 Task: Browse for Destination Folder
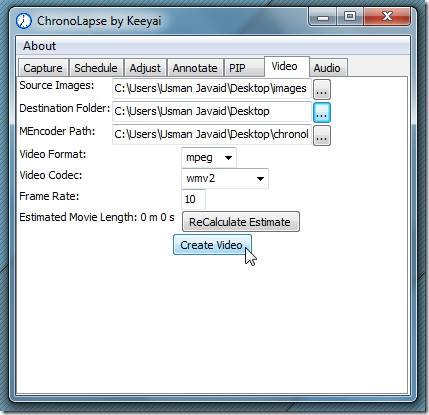[322, 112]
